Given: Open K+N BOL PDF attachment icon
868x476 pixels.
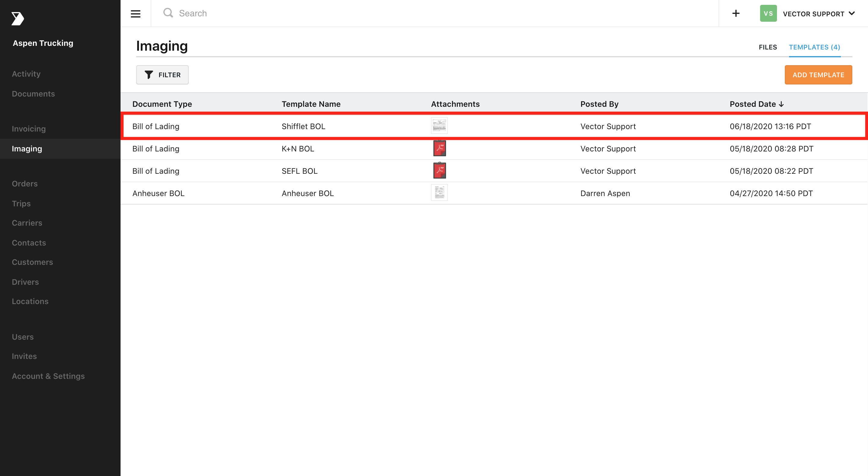Looking at the screenshot, I should 439,148.
